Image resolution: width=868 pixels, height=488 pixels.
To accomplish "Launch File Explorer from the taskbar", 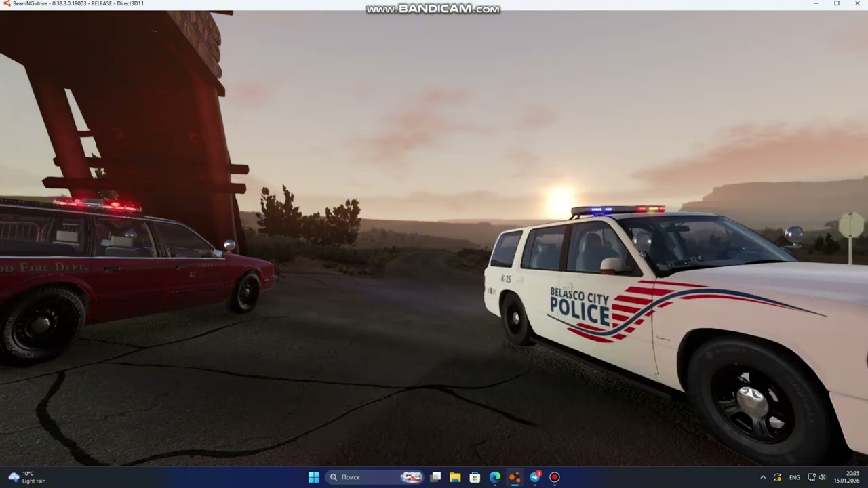I will click(455, 477).
